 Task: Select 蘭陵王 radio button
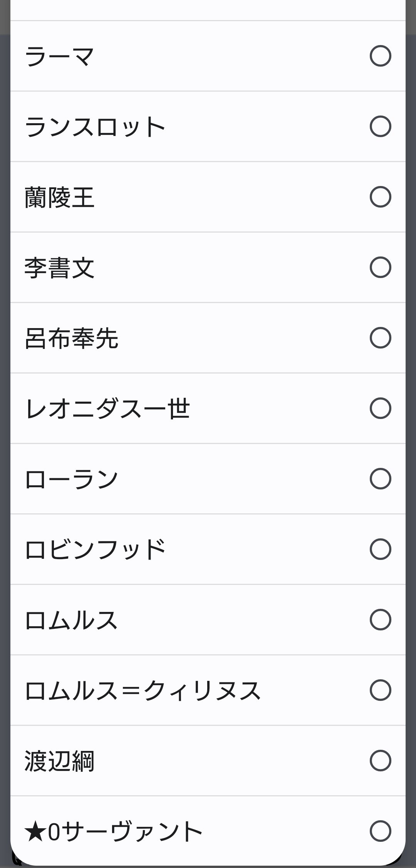(x=380, y=197)
